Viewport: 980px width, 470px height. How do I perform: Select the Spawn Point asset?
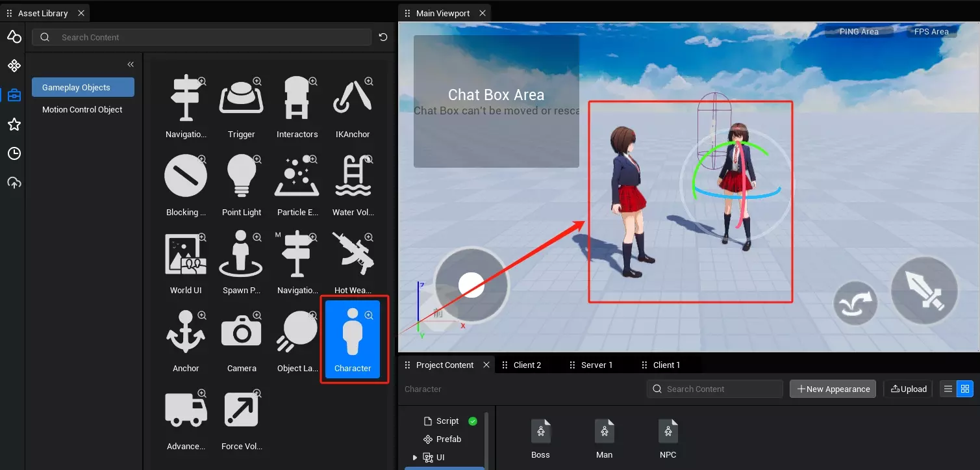click(x=242, y=263)
